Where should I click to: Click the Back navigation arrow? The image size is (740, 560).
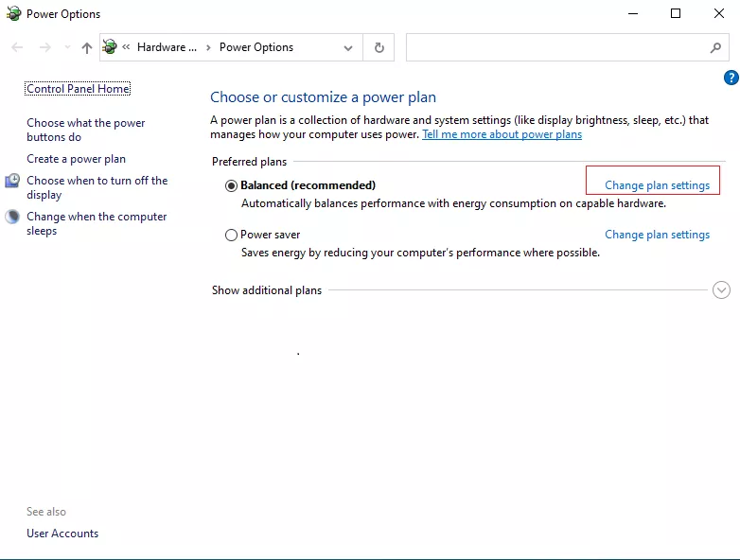(17, 47)
